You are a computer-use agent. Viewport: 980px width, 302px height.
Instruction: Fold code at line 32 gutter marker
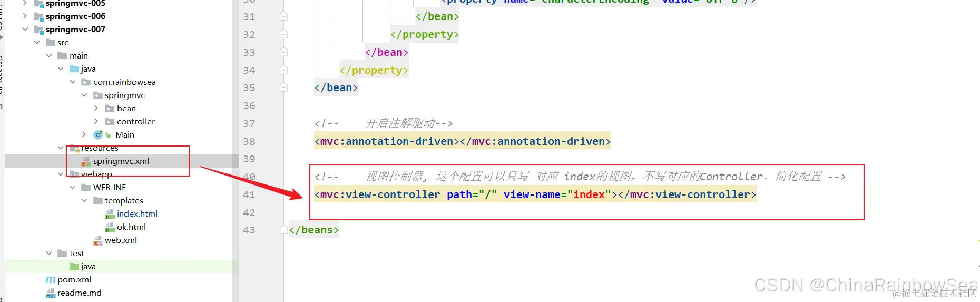(283, 34)
